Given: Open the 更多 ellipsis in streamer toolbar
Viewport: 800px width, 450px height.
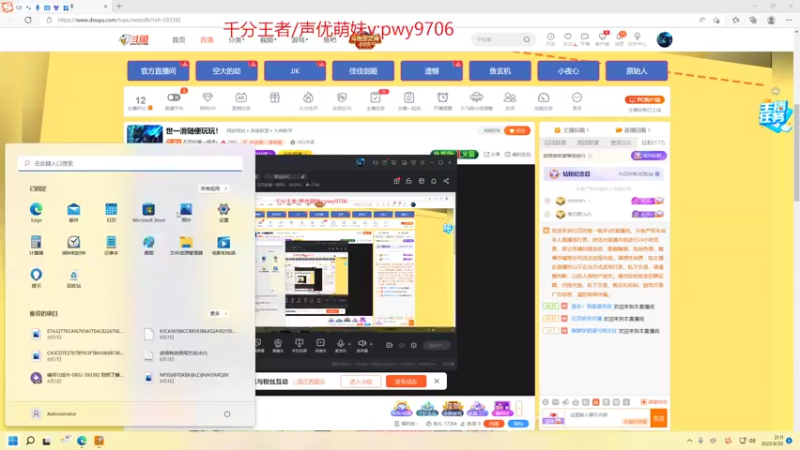Looking at the screenshot, I should click(577, 101).
